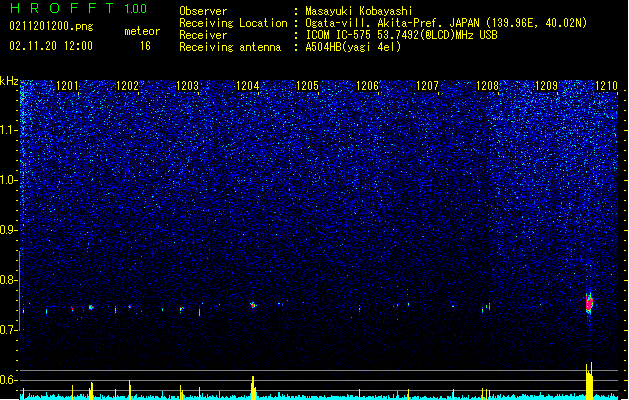Click the date stamp 02.11.20 12:00
This screenshot has height=400, width=629.
51,46
